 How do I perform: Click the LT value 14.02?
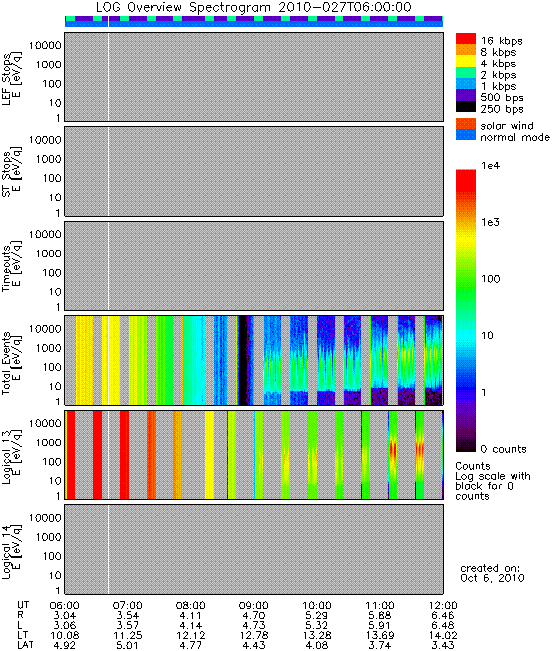pyautogui.click(x=443, y=636)
